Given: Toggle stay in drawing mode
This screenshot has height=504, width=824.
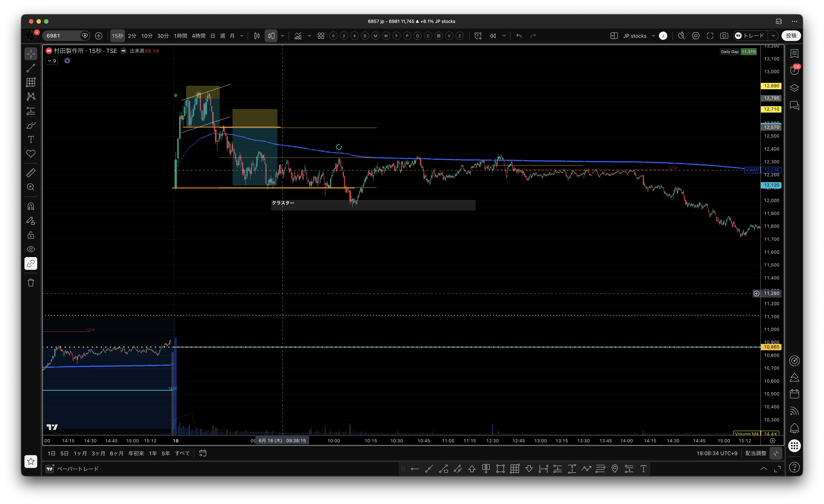Looking at the screenshot, I should pyautogui.click(x=31, y=221).
